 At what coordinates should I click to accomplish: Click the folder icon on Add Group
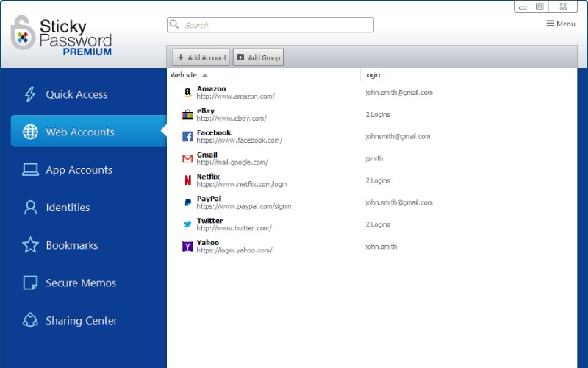click(x=241, y=57)
